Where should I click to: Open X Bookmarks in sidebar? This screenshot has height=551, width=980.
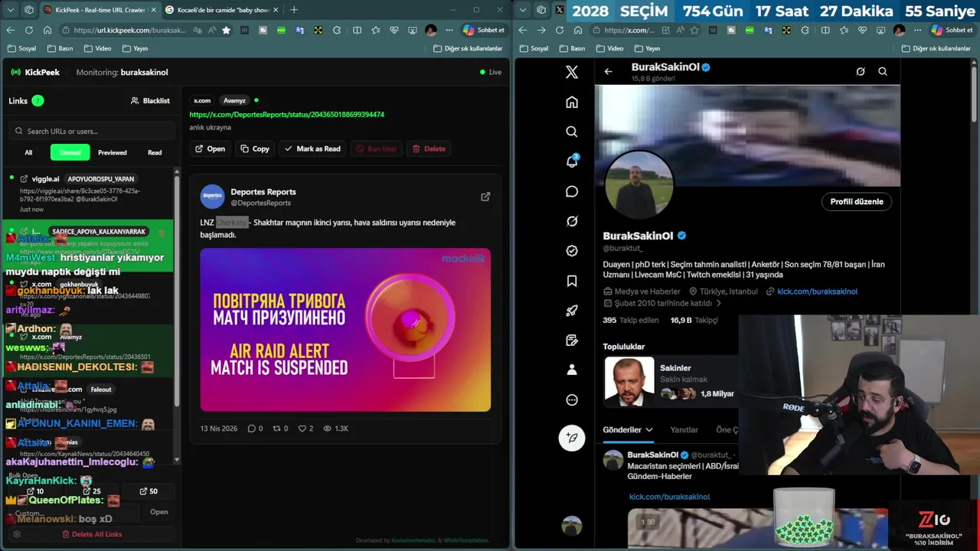[571, 281]
